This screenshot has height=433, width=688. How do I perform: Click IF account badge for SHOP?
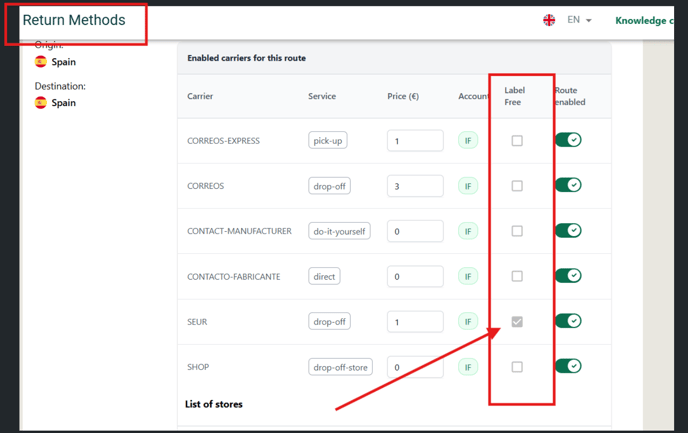[468, 367]
